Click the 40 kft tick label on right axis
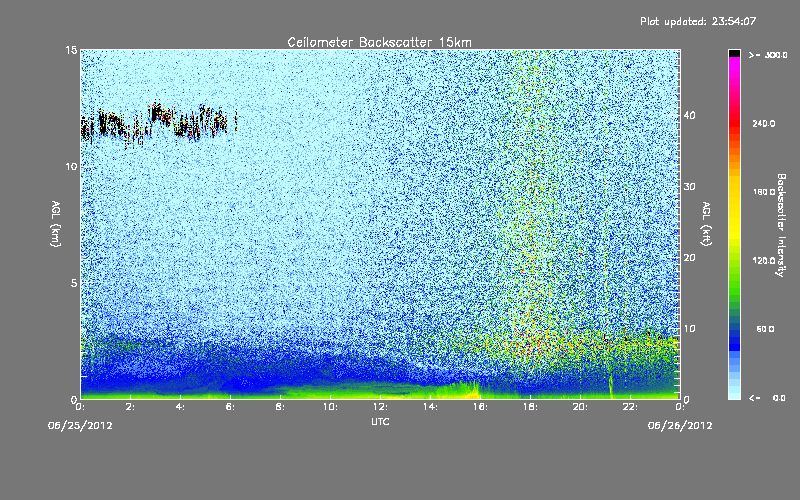 tap(689, 115)
